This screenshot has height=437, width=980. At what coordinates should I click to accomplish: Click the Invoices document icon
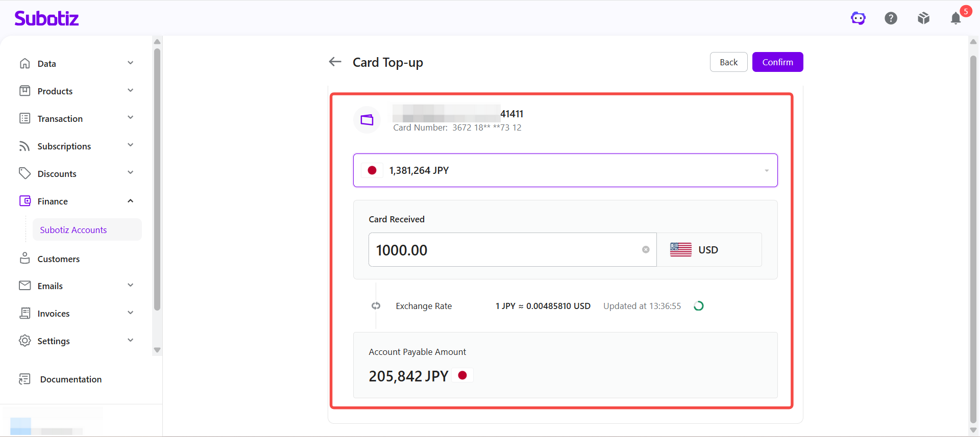point(24,313)
